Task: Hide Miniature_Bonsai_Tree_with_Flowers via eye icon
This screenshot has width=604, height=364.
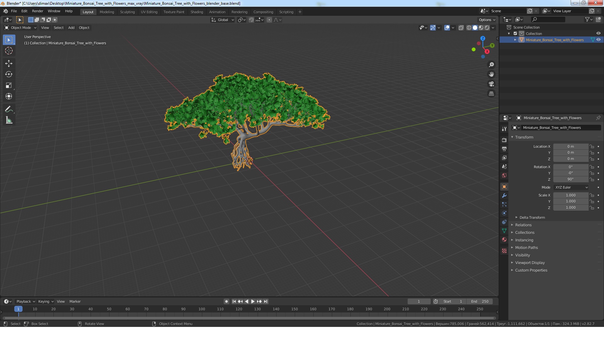Action: click(598, 40)
